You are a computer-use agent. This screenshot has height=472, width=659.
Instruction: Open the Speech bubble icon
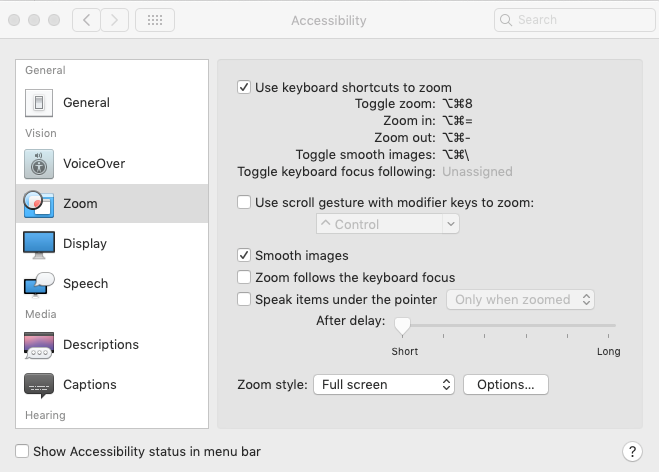39,284
